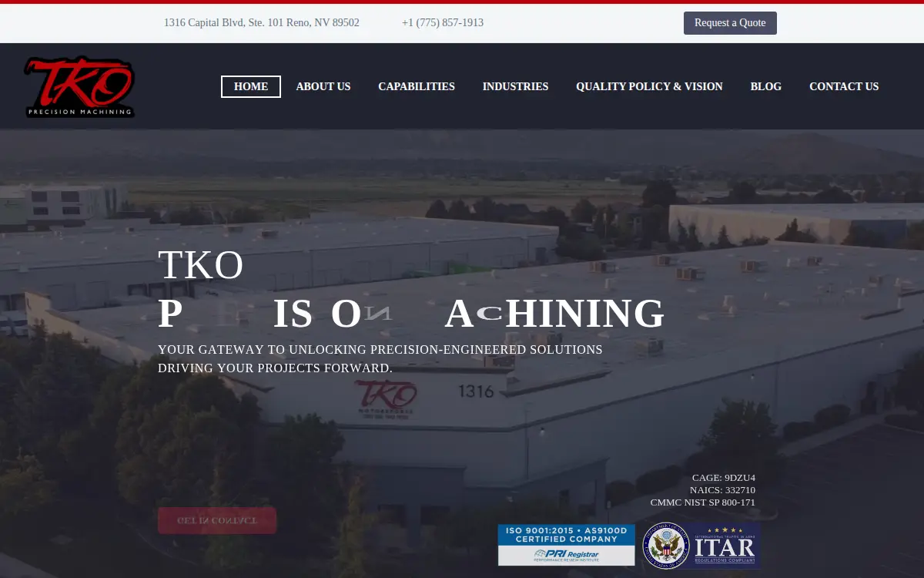Click the Request a Quote button
The image size is (924, 578).
pos(730,23)
